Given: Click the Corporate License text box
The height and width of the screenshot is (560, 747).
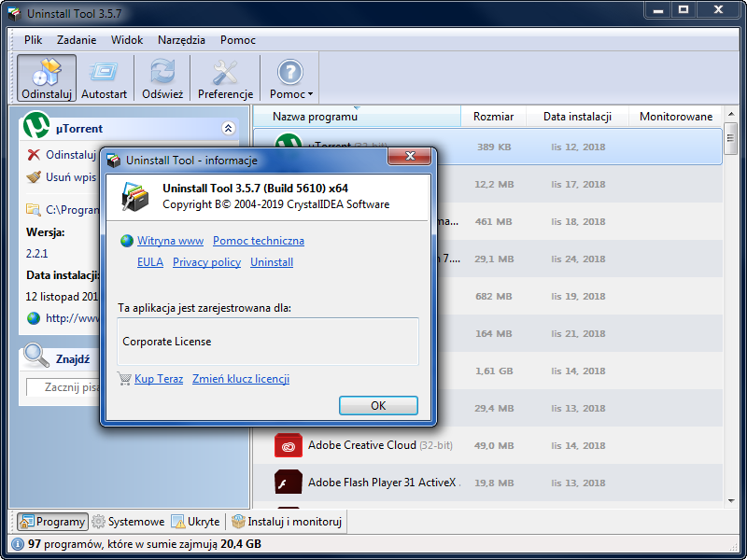Looking at the screenshot, I should [x=268, y=342].
